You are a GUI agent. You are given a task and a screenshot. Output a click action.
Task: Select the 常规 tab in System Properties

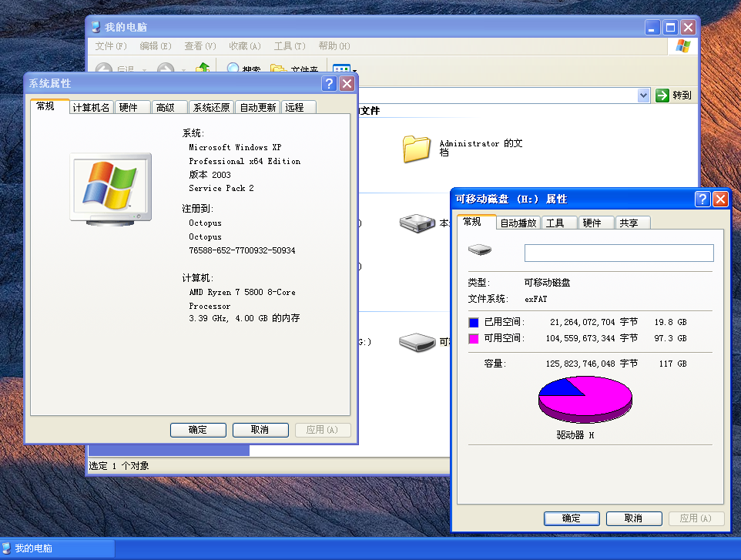[x=49, y=106]
